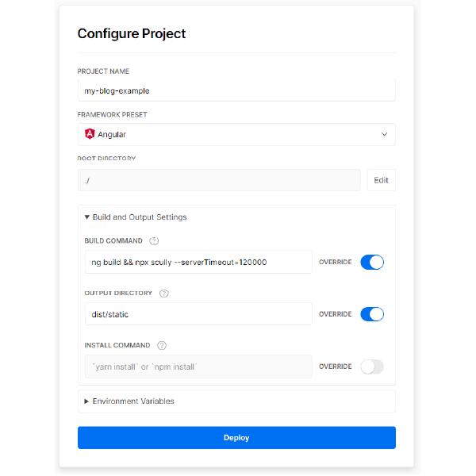Click the Output Directory help icon
The width and height of the screenshot is (476, 476).
[x=164, y=294]
